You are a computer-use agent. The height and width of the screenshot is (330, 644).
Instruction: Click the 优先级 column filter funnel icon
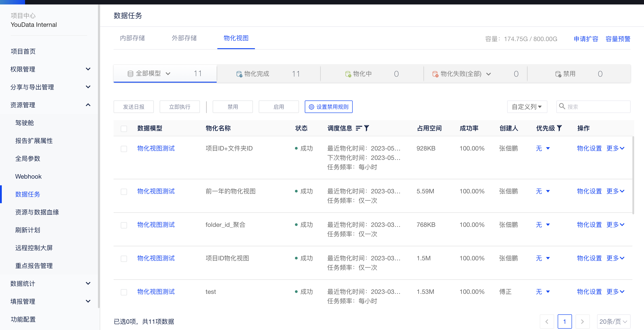tap(560, 128)
